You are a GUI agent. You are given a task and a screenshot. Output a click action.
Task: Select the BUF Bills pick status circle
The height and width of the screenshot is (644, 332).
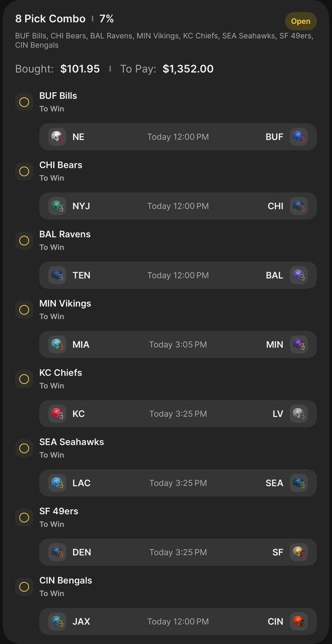(x=24, y=102)
